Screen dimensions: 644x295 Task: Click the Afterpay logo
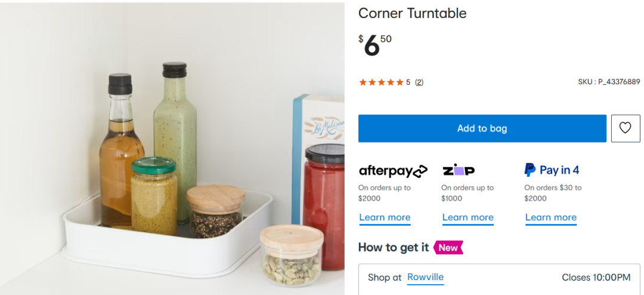click(x=393, y=171)
